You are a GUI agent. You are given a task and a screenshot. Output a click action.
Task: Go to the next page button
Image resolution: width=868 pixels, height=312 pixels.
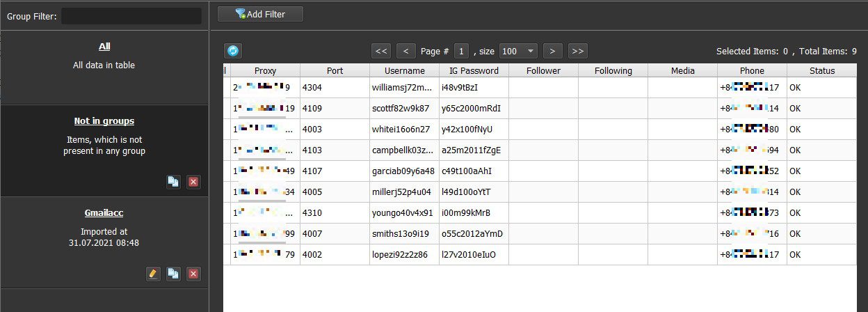(552, 51)
